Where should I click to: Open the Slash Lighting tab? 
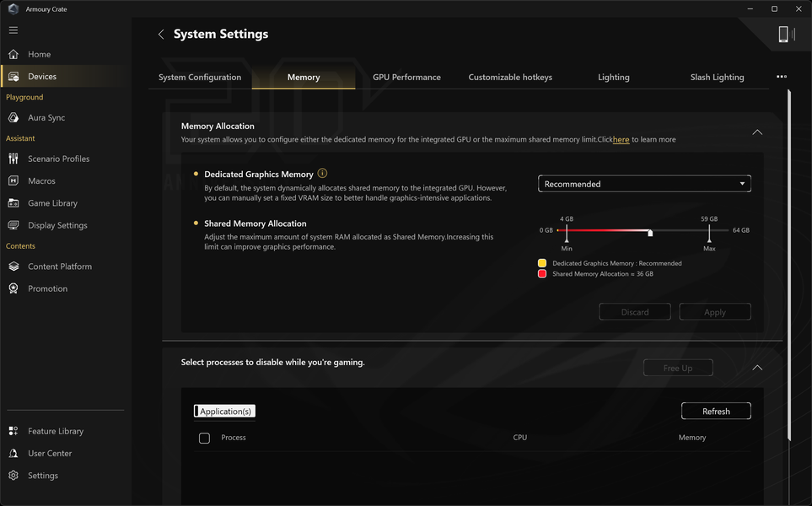point(718,78)
